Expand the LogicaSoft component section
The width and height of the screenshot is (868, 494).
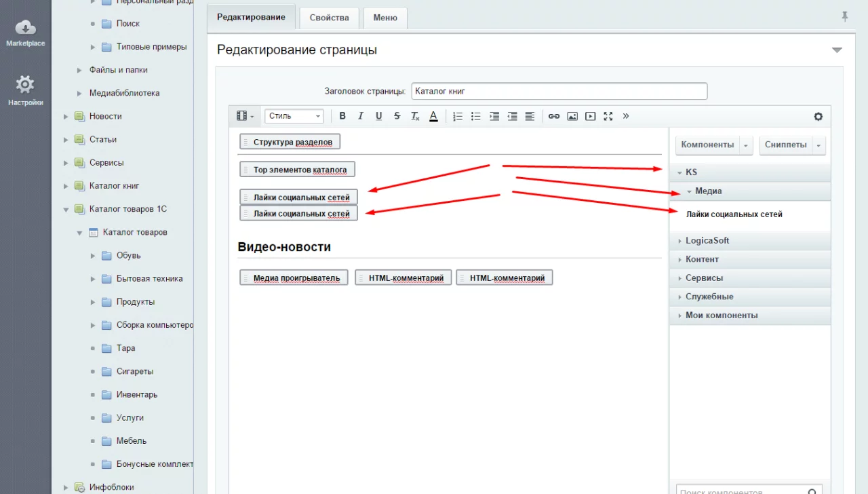pyautogui.click(x=680, y=241)
